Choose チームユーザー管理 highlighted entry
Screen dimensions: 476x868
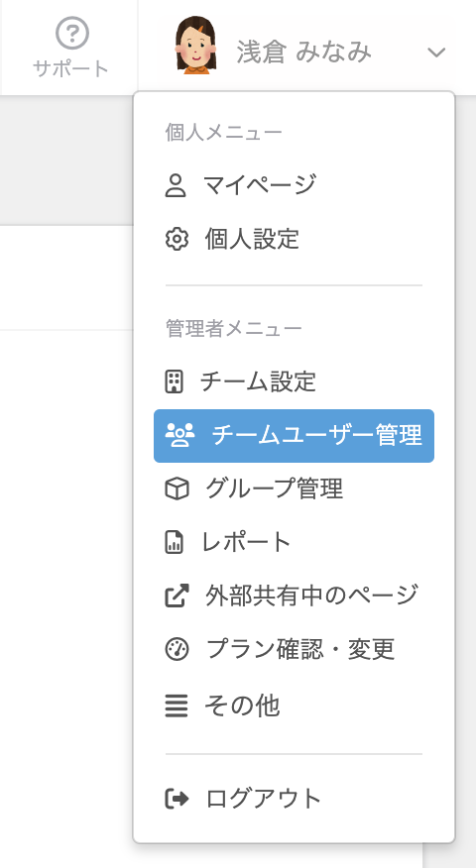coord(294,436)
